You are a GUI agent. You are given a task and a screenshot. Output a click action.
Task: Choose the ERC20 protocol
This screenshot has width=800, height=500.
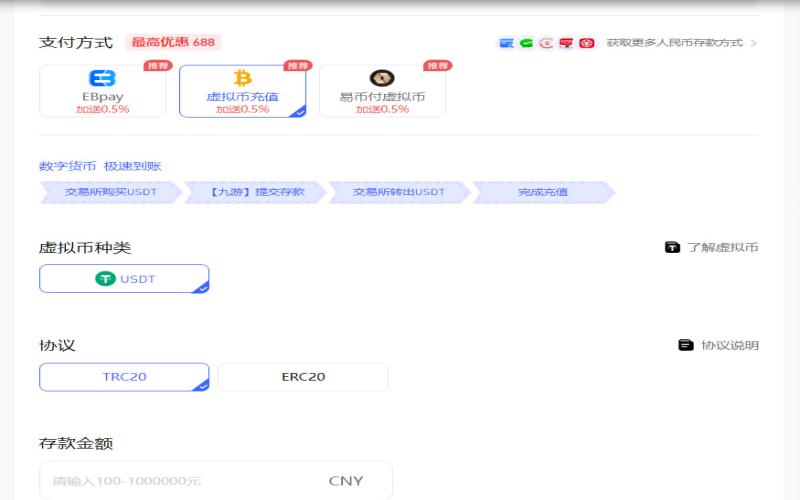[x=303, y=377]
